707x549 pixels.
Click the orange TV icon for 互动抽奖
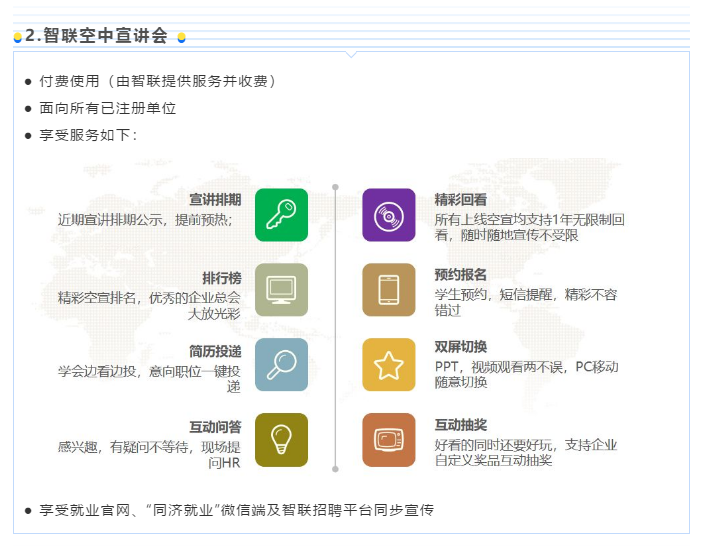coord(388,440)
